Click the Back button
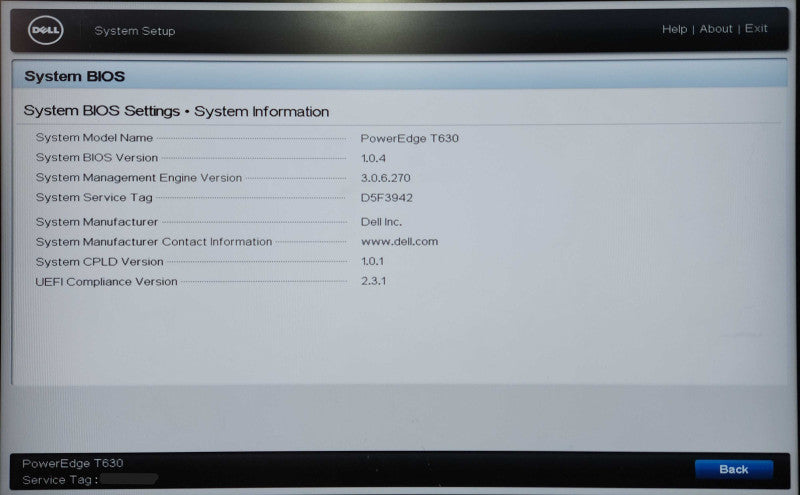The height and width of the screenshot is (495, 800). click(x=734, y=469)
